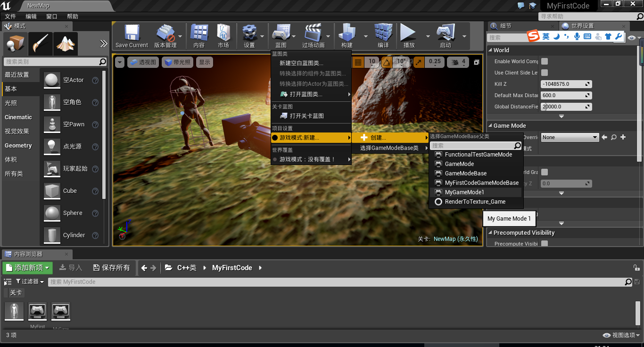
Task: Go back in content browser history
Action: [x=144, y=268]
